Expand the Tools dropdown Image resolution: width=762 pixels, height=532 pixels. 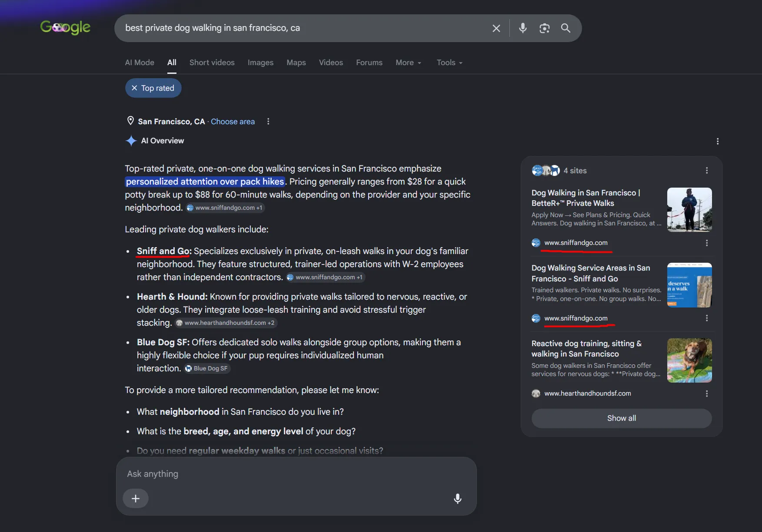(x=449, y=63)
